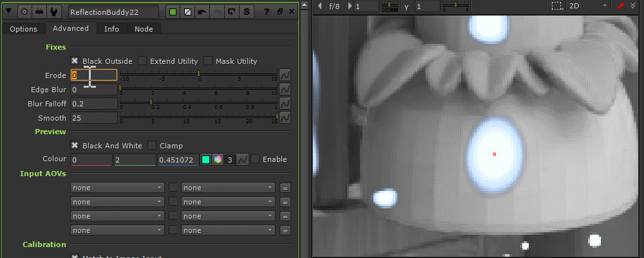Collapse the ReflectionBuddy22 properties panel arrow
Screen dimensions: 644x258
tap(10, 12)
